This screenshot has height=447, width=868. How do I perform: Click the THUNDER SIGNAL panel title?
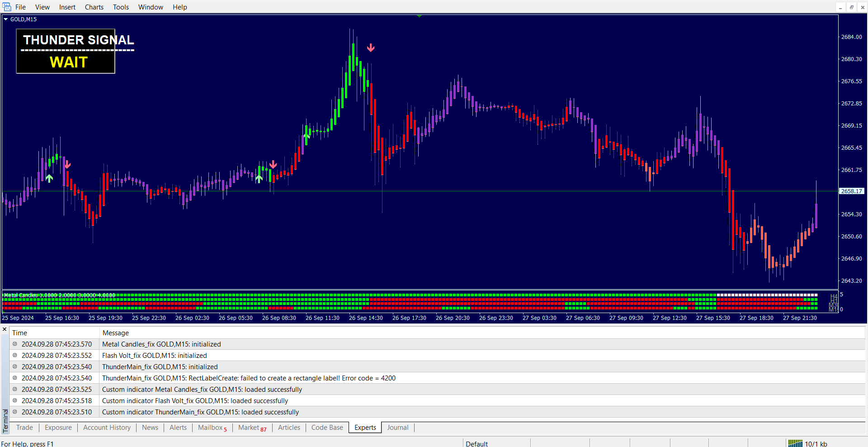[79, 40]
